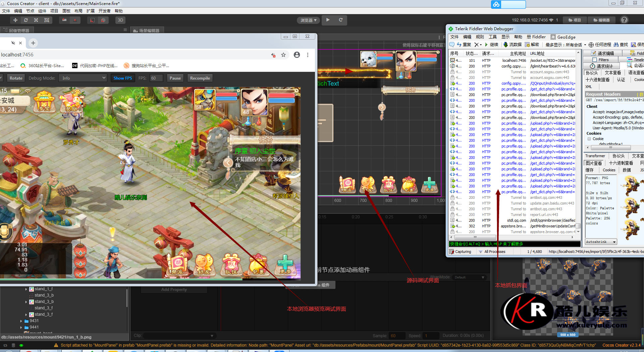Open the 浏览器 preview platform dropdown
Screen dimensions: 644x352
click(x=308, y=20)
